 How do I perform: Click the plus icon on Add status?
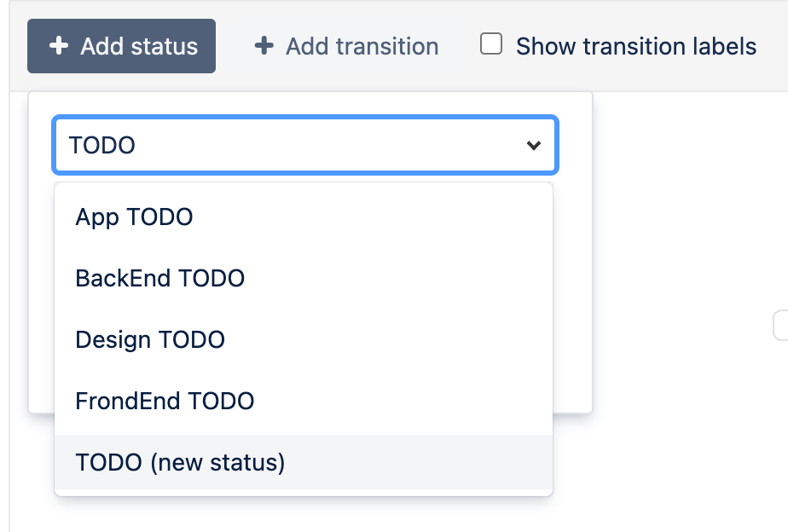point(58,46)
